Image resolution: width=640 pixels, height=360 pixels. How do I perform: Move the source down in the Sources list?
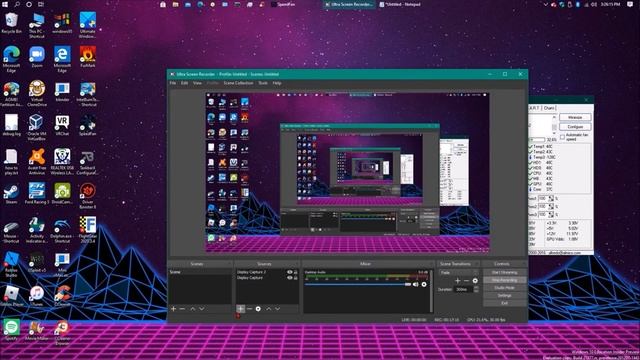coord(278,309)
